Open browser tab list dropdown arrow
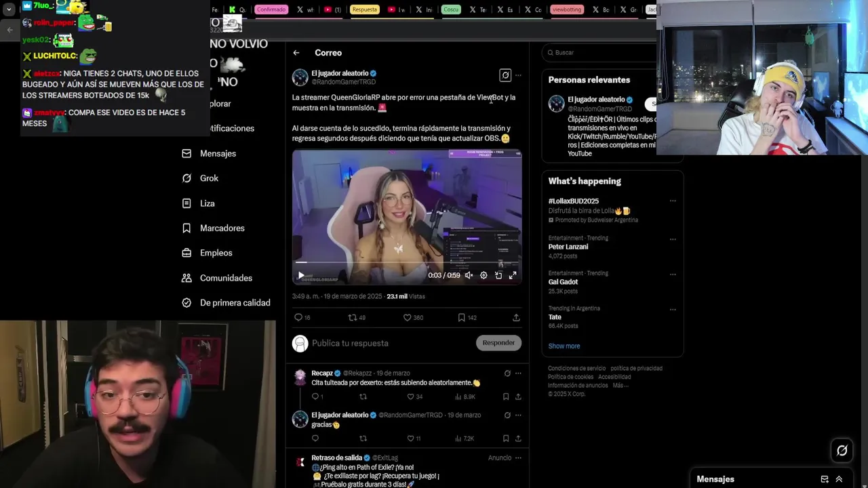 pos(9,9)
